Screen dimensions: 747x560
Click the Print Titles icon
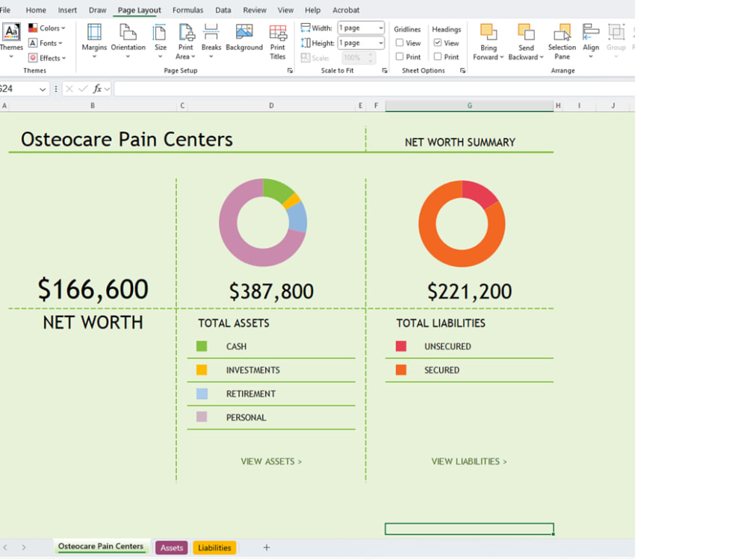[278, 32]
